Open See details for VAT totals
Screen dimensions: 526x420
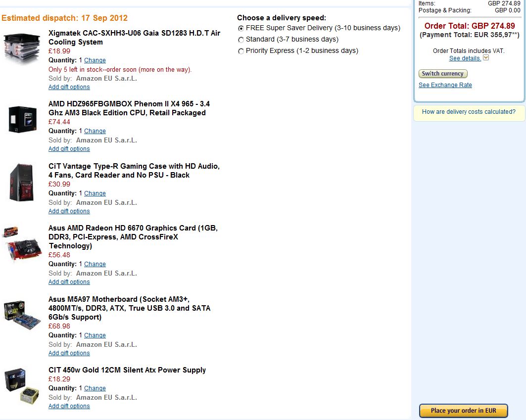465,58
